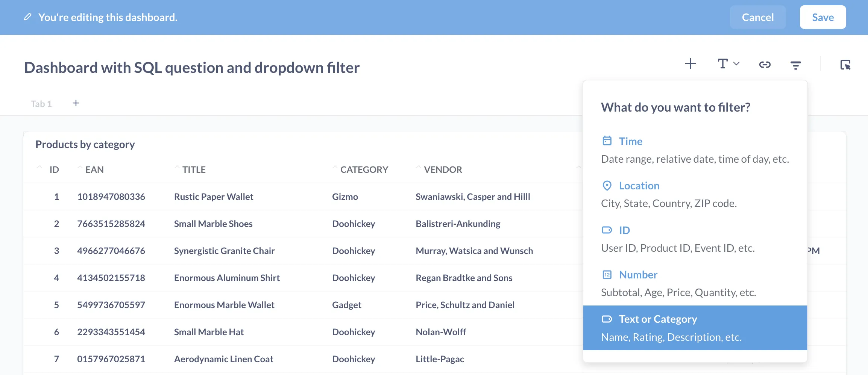Click the calendar icon beside Time
Image resolution: width=868 pixels, height=375 pixels.
click(x=607, y=141)
